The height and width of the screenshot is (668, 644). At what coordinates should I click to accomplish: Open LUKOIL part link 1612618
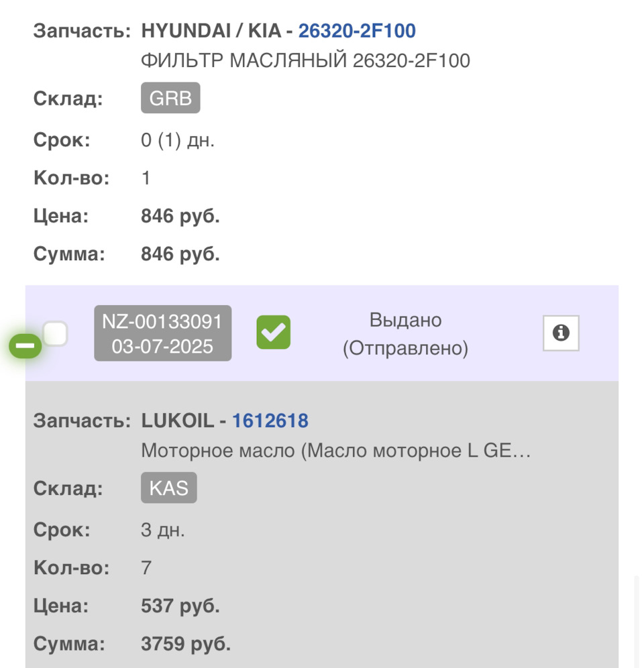coord(270,421)
